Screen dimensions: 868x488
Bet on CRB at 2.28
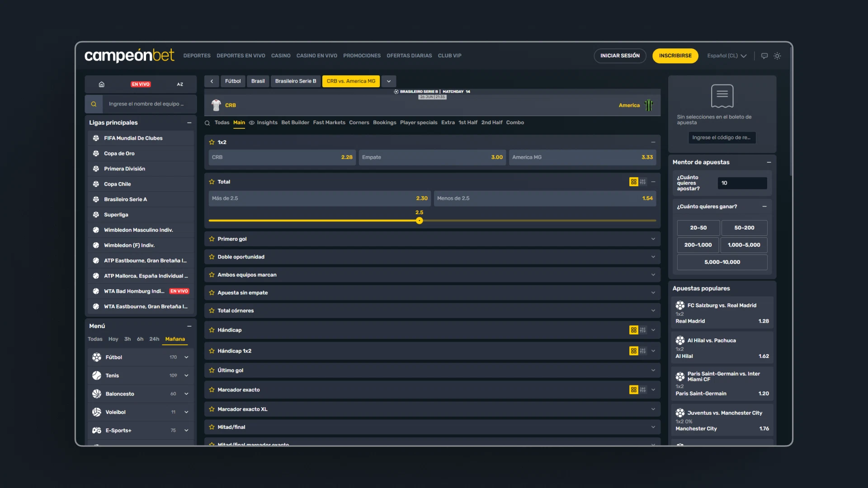tap(282, 157)
